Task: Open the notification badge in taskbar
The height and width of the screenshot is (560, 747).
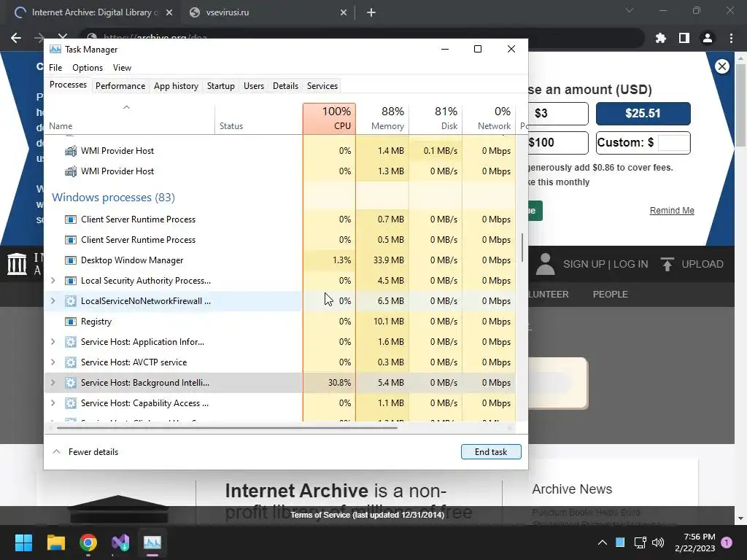Action: point(727,542)
